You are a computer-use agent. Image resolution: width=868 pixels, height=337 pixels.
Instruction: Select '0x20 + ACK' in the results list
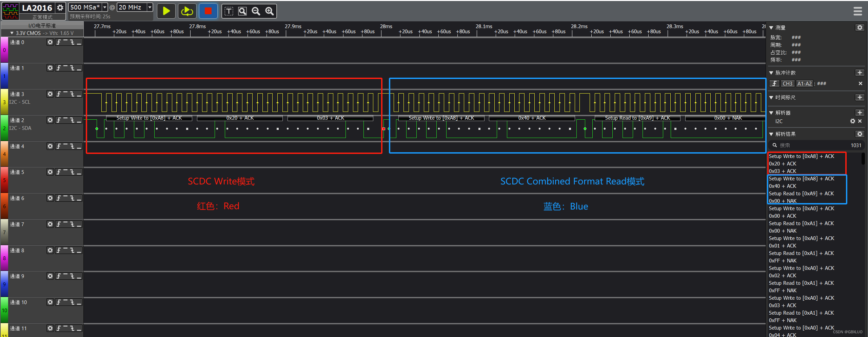783,164
